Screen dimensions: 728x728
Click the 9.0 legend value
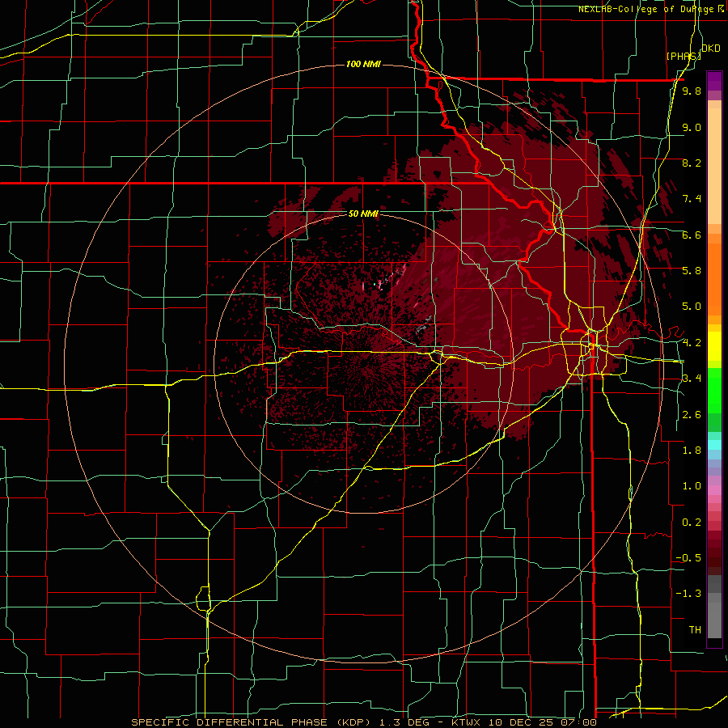coord(692,127)
